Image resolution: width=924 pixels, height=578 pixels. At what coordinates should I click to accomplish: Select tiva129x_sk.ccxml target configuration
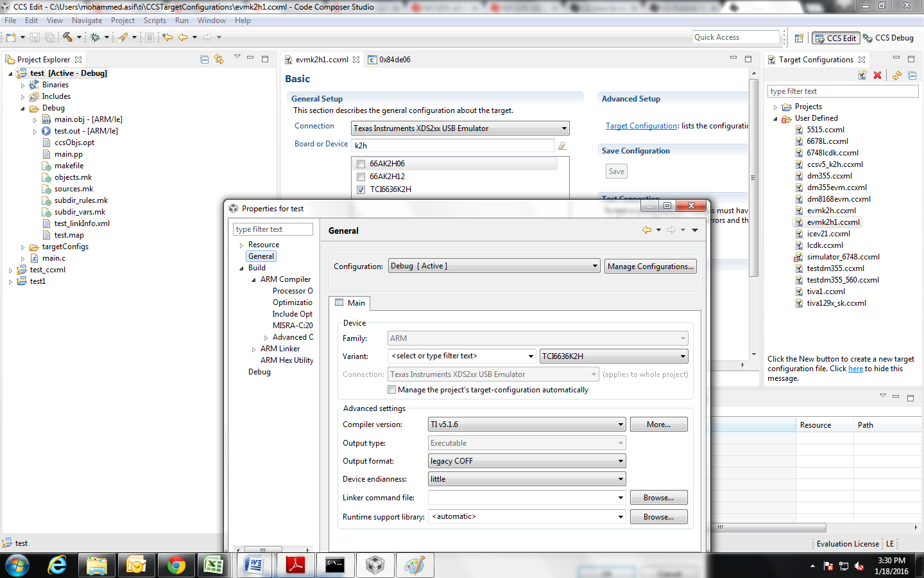coord(836,303)
